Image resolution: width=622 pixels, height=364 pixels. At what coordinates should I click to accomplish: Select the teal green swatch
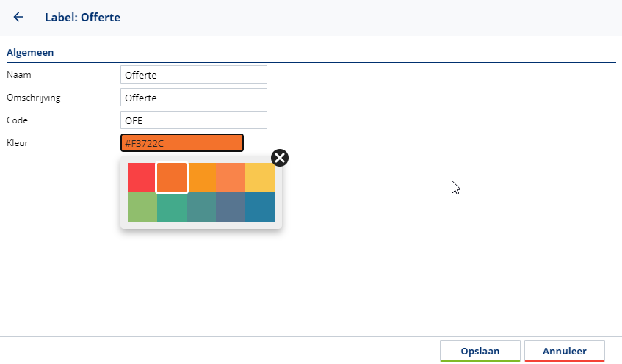pos(172,207)
